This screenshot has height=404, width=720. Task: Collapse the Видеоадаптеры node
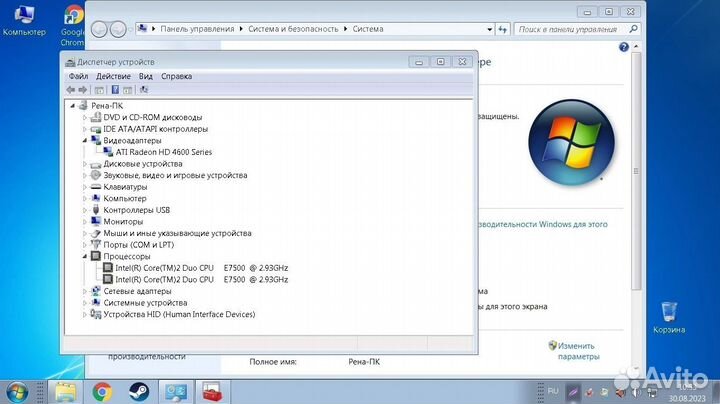pos(84,140)
